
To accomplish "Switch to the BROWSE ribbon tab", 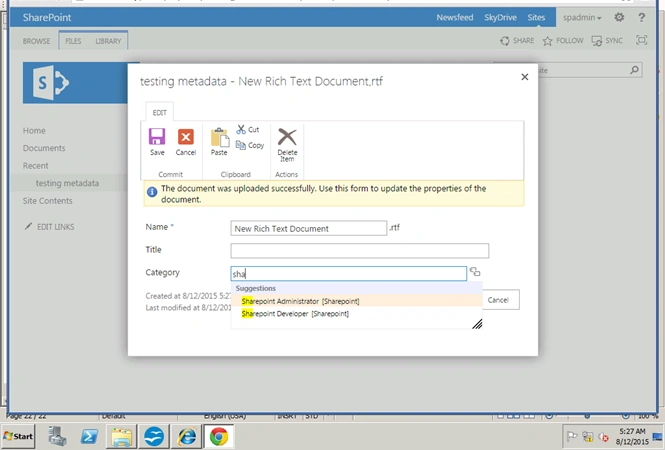I will click(36, 41).
